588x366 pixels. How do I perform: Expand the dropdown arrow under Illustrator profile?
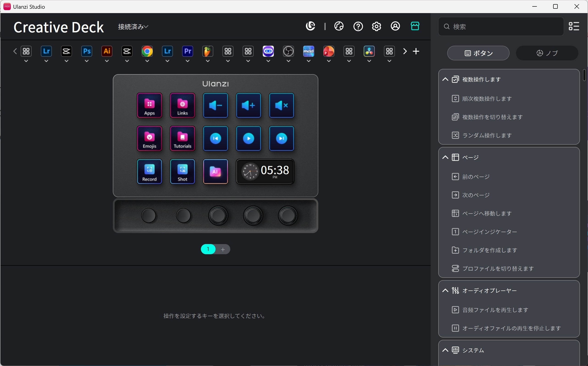[107, 61]
